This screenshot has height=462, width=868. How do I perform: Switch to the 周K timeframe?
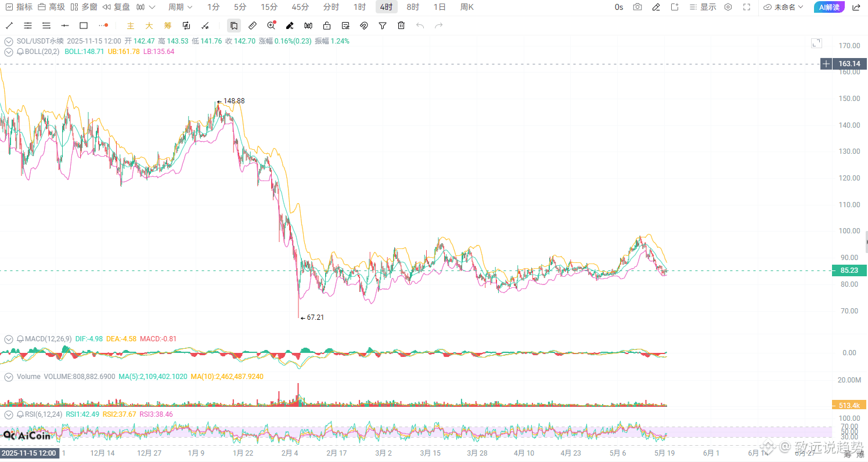coord(467,7)
